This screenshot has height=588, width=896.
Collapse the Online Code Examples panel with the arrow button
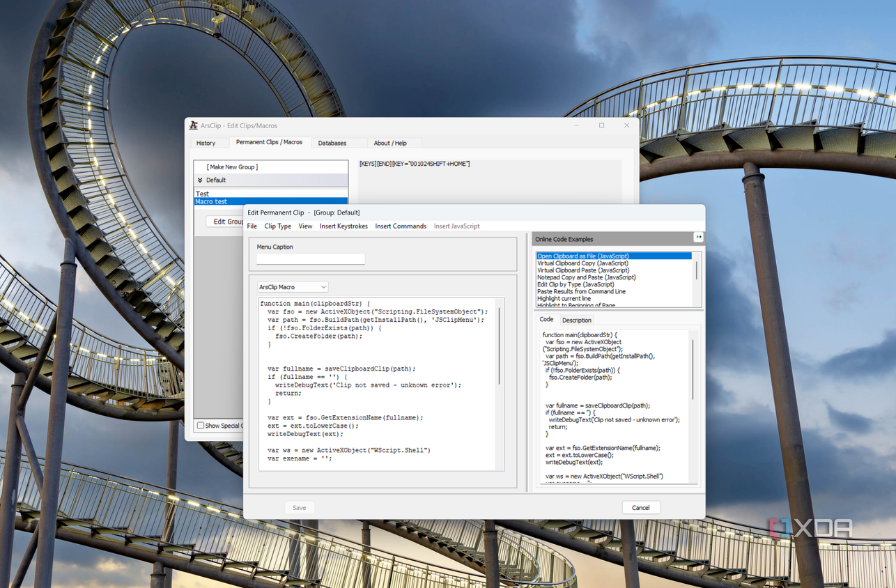pos(698,238)
